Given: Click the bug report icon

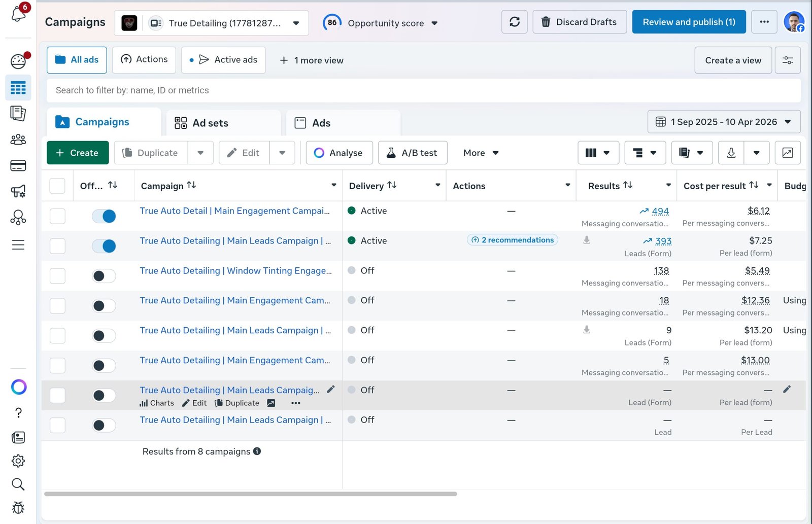Looking at the screenshot, I should pyautogui.click(x=18, y=507).
